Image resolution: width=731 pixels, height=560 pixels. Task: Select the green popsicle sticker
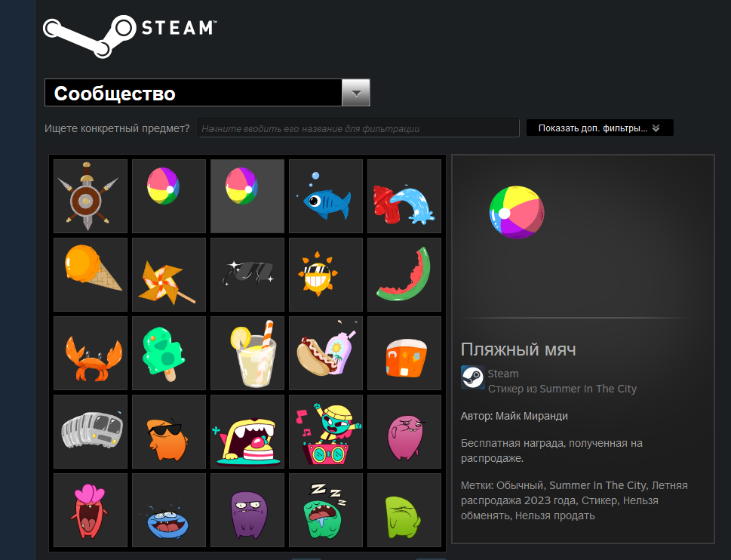[169, 353]
